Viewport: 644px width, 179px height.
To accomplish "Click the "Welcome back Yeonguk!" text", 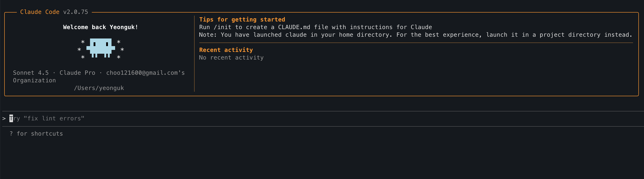I will [101, 27].
